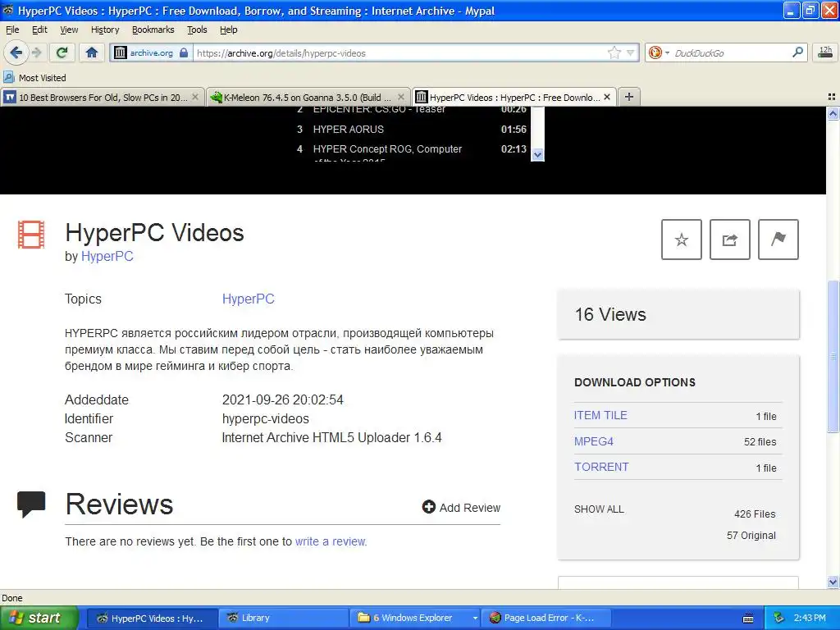Click the search magnifier icon
The width and height of the screenshot is (840, 630).
click(x=797, y=52)
